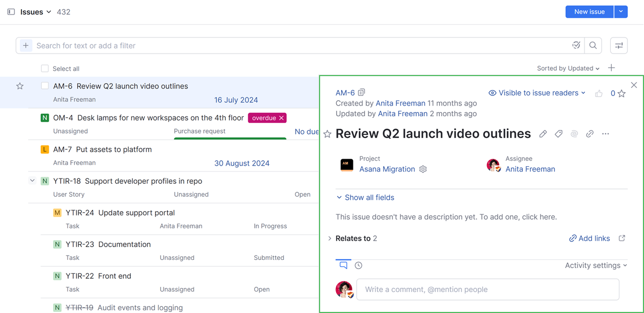
Task: Switch to the History tab in activity
Action: [358, 265]
